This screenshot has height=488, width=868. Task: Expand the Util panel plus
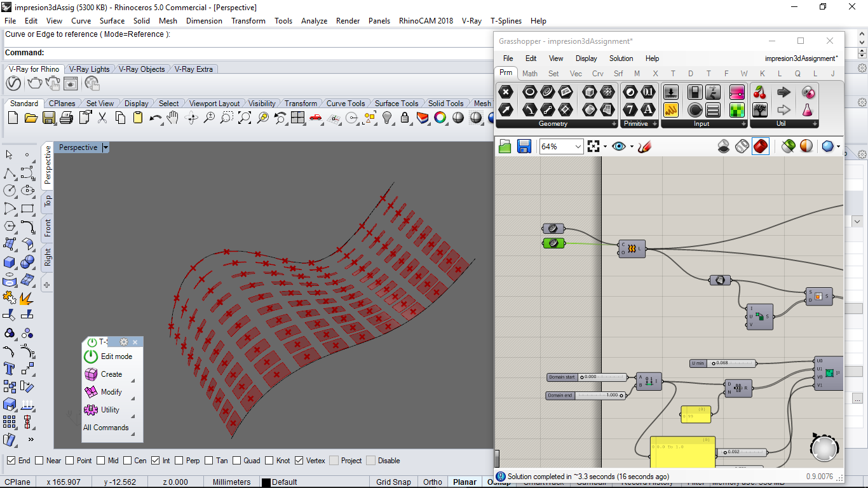(x=815, y=124)
